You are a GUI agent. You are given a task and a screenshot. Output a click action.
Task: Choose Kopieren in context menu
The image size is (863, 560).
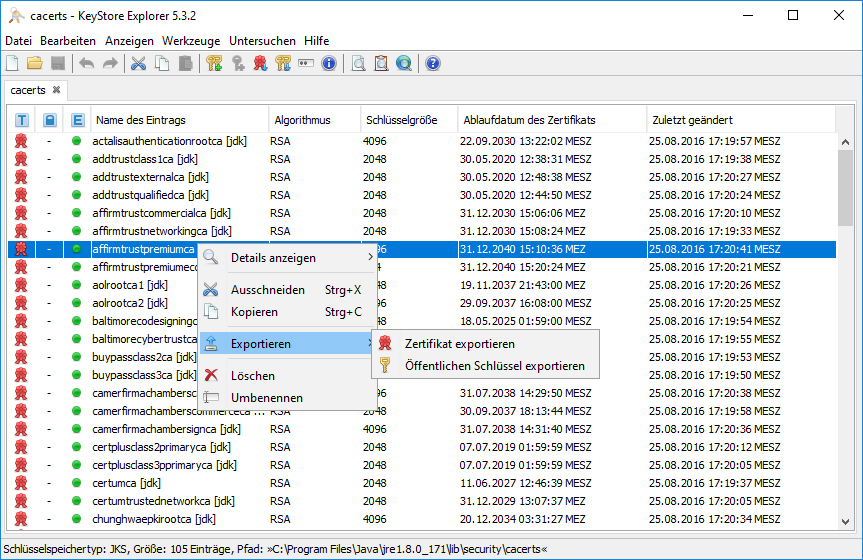[287, 312]
